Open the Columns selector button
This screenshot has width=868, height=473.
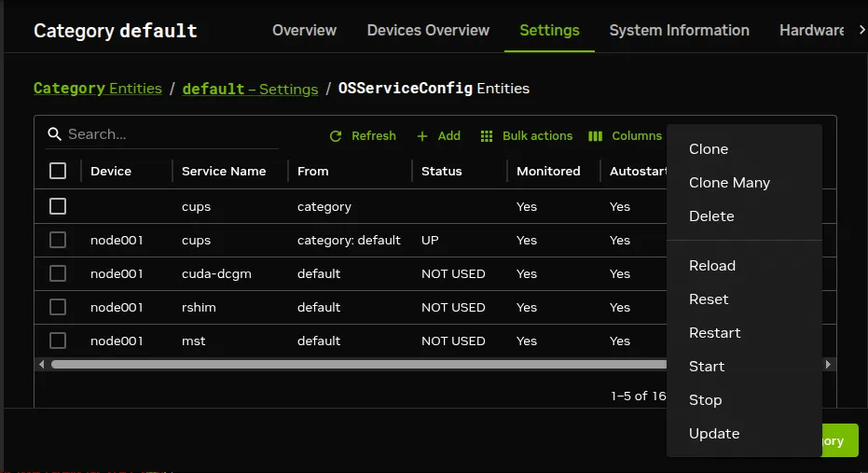click(x=625, y=136)
